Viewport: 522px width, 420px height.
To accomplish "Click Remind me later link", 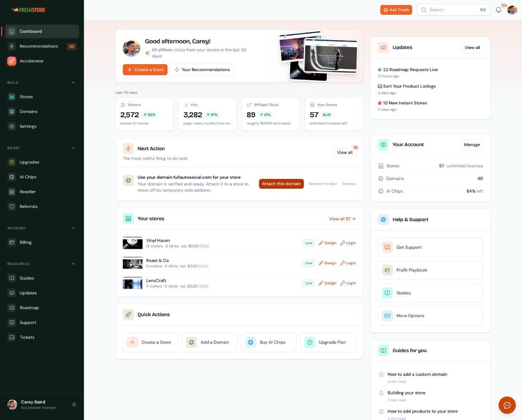I will pos(323,184).
